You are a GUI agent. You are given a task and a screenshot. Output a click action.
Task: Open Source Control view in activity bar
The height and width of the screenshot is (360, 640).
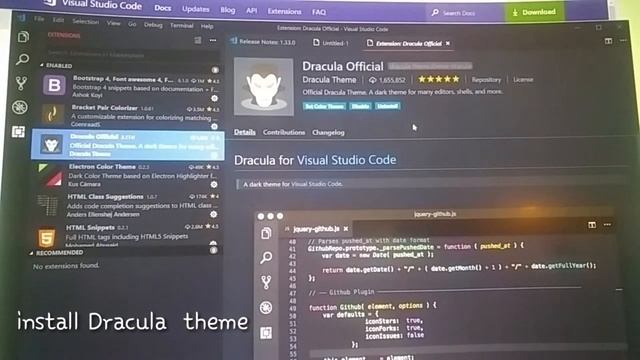click(x=21, y=83)
